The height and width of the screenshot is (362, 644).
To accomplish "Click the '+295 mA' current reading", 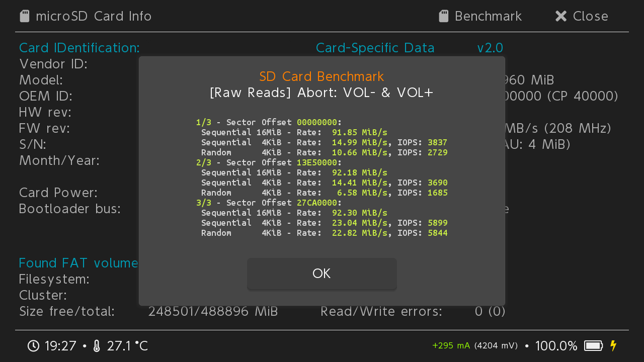I will pos(451,345).
